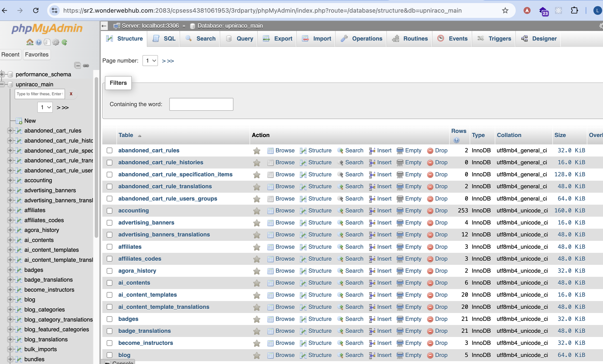
Task: Click the unlink from main panel icon
Action: pyautogui.click(x=86, y=66)
